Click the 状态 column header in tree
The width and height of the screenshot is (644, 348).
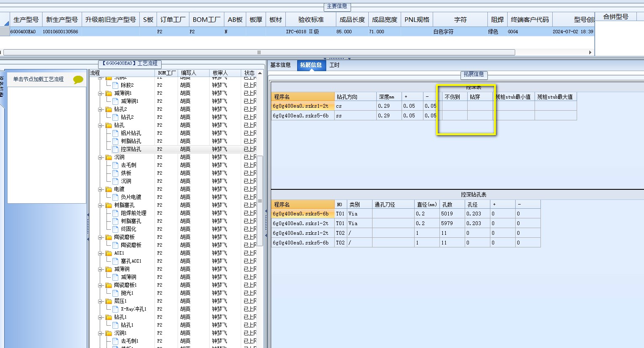250,73
